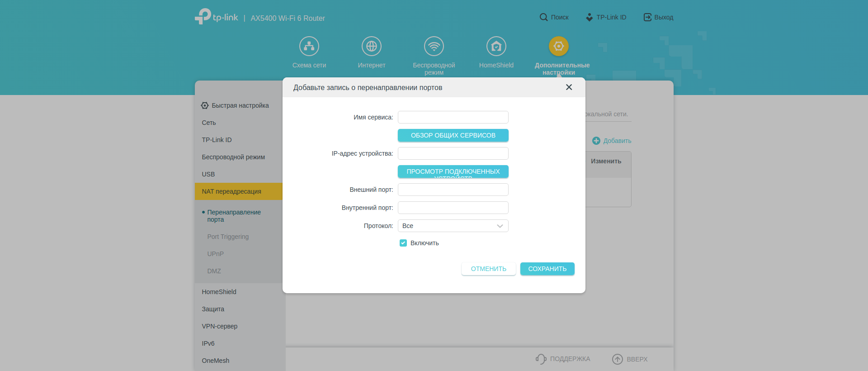Focus the Имя сервиса input field
Screen dimensions: 868x371
(453, 117)
